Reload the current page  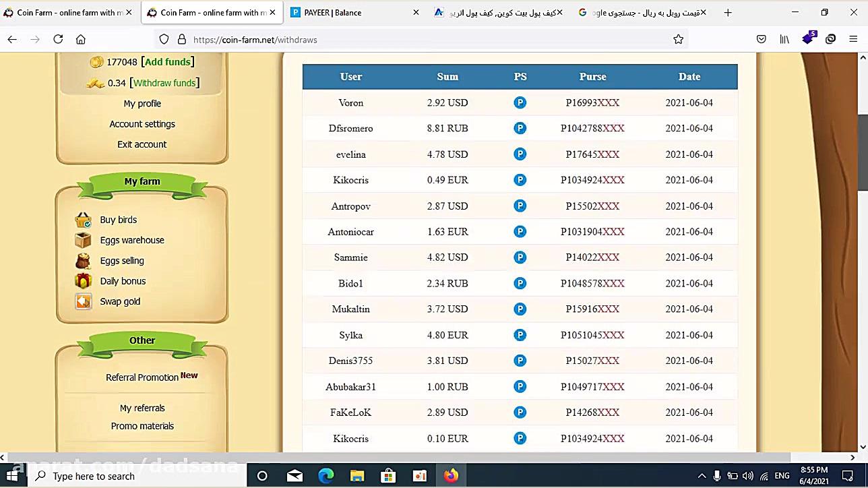pyautogui.click(x=58, y=40)
